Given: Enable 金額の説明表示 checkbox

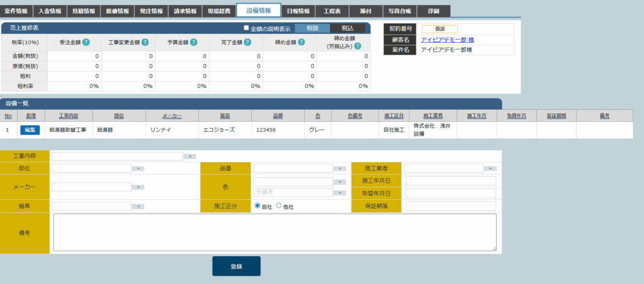Looking at the screenshot, I should point(247,28).
